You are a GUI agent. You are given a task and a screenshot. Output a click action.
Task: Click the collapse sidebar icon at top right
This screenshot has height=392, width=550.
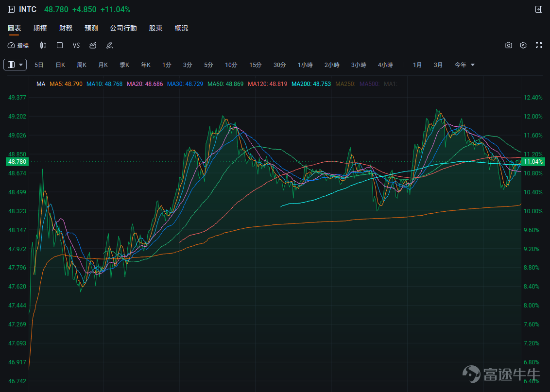[x=539, y=9]
